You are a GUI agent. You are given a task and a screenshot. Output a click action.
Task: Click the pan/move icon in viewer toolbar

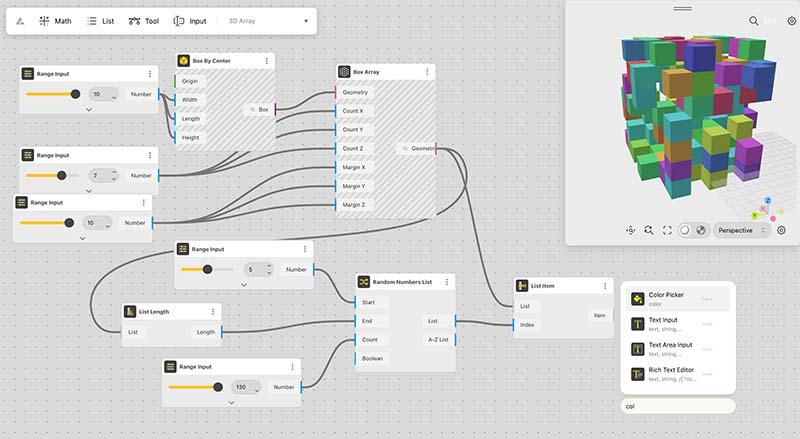pos(631,230)
